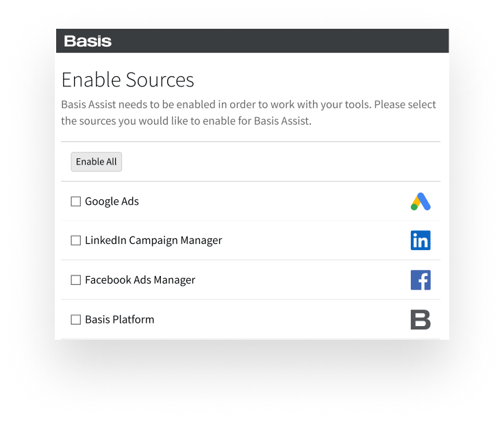The image size is (504, 422).
Task: Click the description line starting 'Basis Assist needs'
Action: (249, 105)
